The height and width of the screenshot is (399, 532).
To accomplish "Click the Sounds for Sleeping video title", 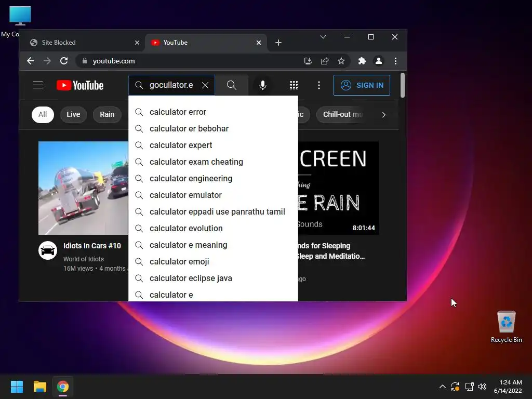I will (x=331, y=251).
